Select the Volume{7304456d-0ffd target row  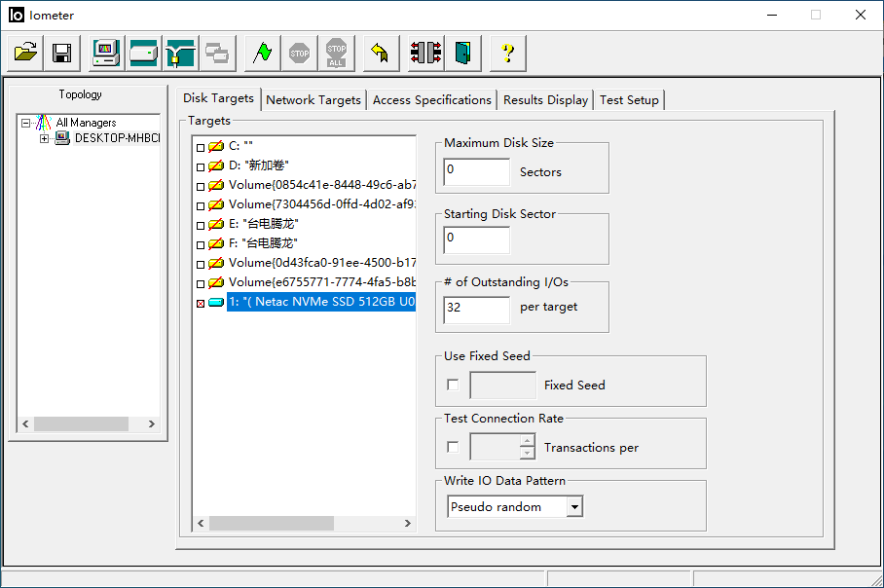click(x=322, y=204)
